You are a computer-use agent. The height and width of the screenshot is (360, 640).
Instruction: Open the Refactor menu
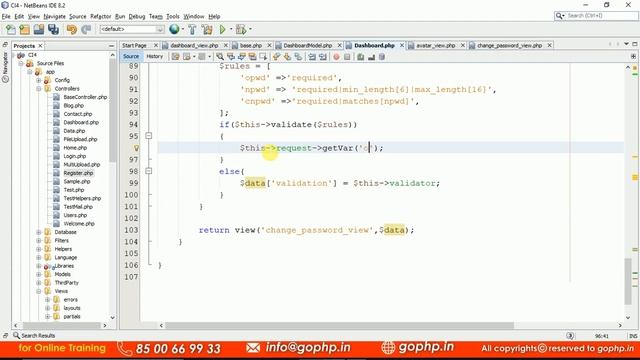100,16
